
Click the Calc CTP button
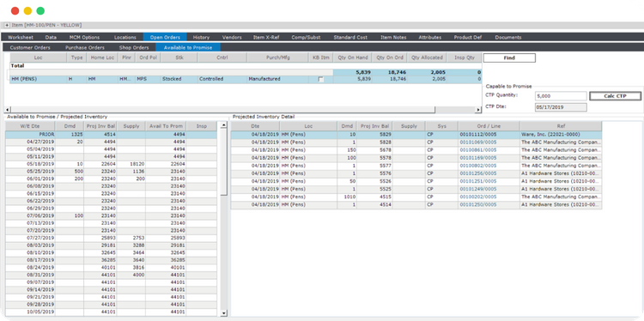pyautogui.click(x=616, y=96)
